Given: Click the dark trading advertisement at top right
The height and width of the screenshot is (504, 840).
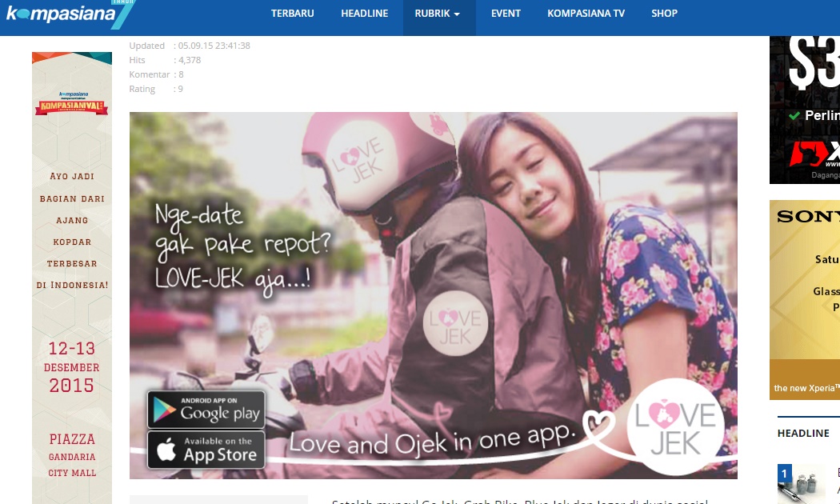Looking at the screenshot, I should 805,110.
